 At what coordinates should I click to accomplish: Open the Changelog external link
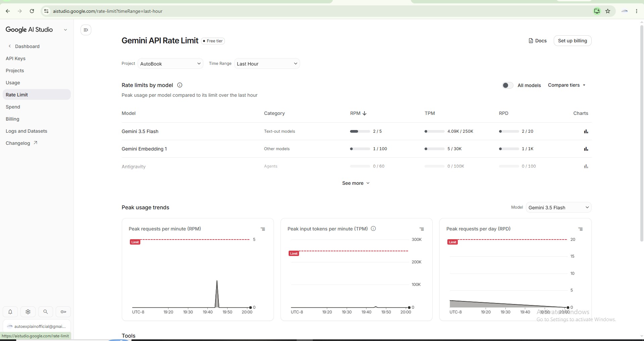point(21,143)
